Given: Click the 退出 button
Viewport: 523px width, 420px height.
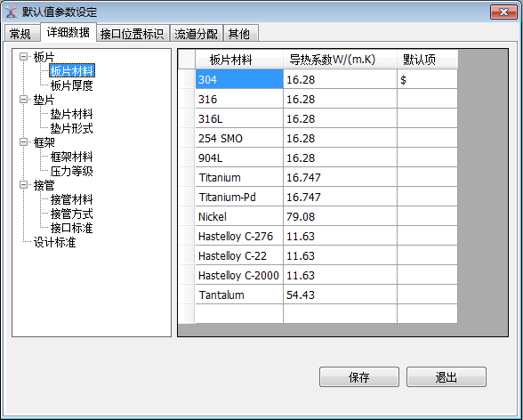Looking at the screenshot, I should (447, 377).
